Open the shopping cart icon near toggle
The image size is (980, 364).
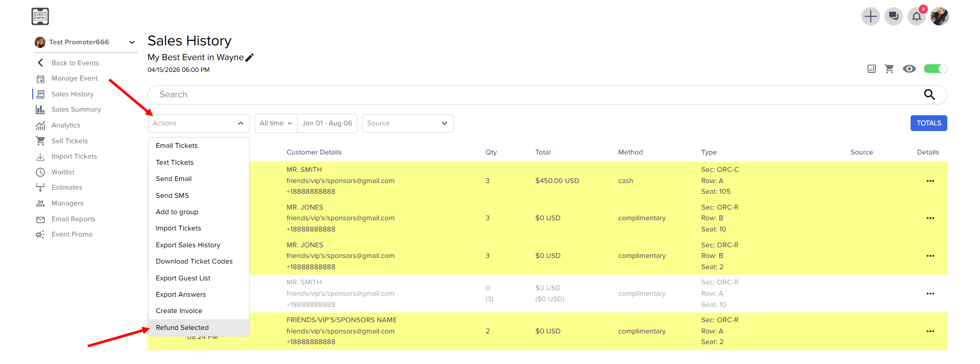889,69
